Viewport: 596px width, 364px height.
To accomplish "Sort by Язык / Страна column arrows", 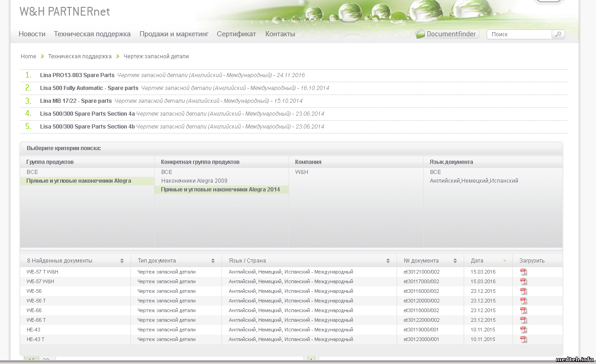I will [x=388, y=261].
